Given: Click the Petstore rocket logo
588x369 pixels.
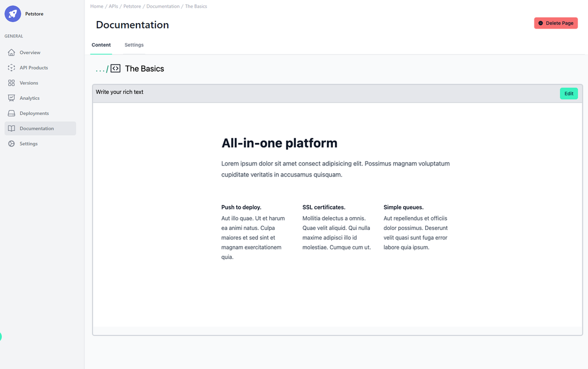Looking at the screenshot, I should [12, 13].
